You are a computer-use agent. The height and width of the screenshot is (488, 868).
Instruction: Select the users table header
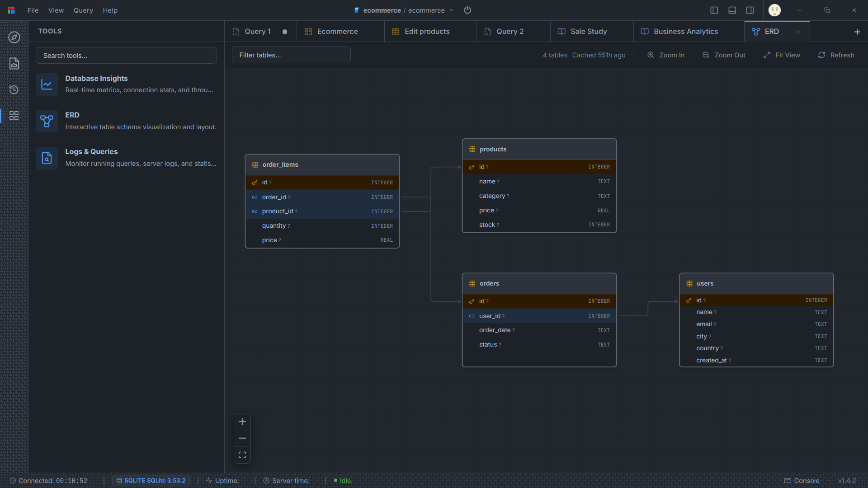coord(756,283)
